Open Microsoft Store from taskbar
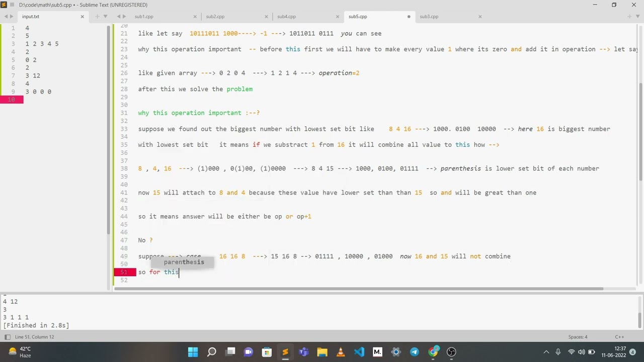Image resolution: width=644 pixels, height=362 pixels. click(267, 352)
